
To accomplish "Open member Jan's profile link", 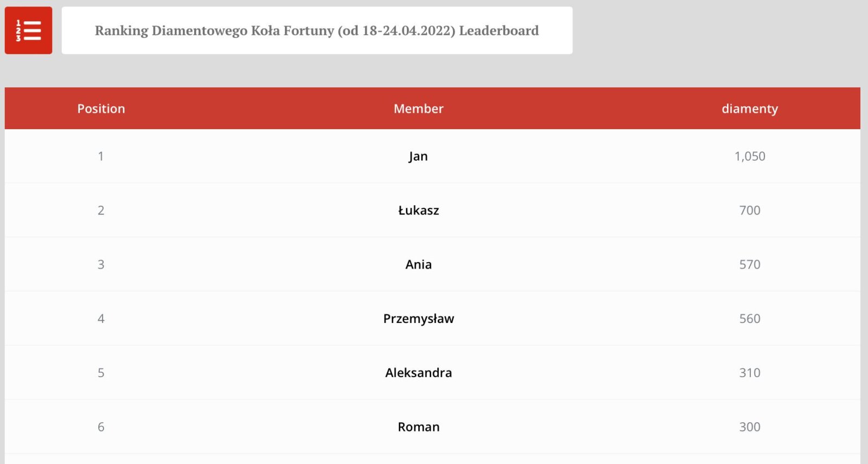I will pos(418,156).
